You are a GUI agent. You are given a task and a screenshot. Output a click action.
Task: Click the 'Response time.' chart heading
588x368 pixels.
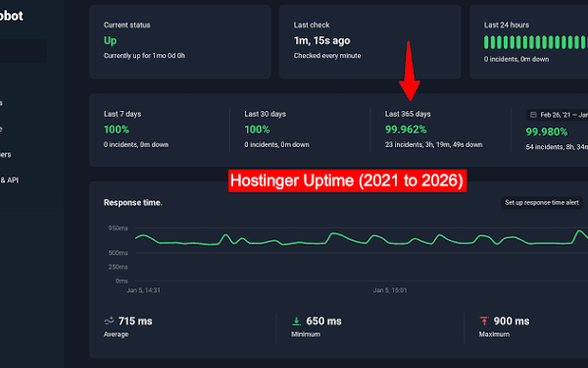[133, 202]
